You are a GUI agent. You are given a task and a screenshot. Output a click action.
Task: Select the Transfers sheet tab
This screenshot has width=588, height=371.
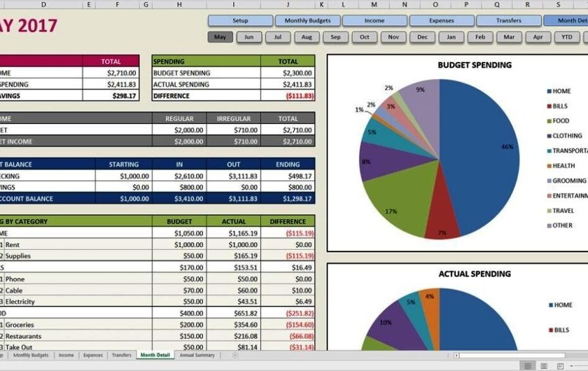tap(121, 355)
